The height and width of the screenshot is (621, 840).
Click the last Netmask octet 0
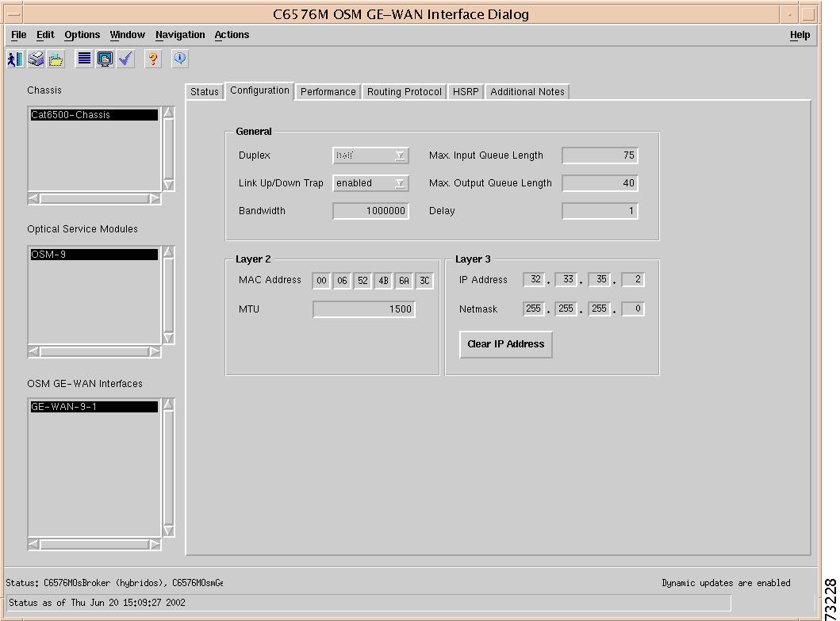633,309
